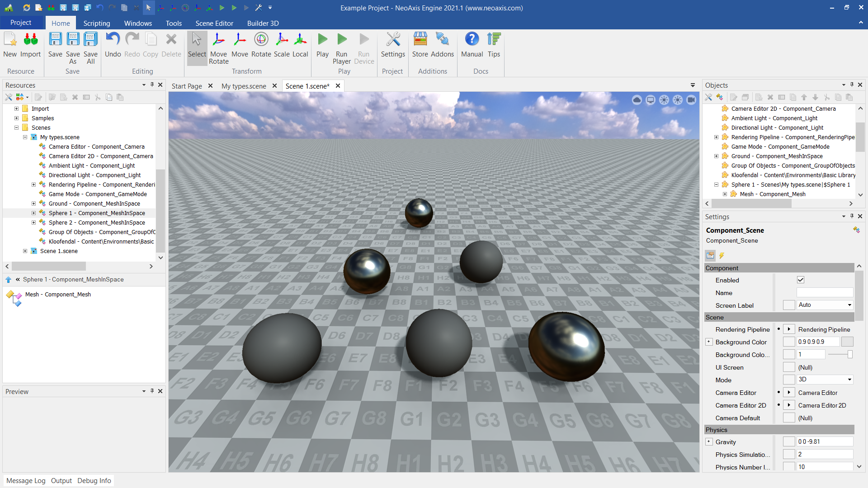The height and width of the screenshot is (488, 868).
Task: Select the Rotate transform tool
Action: (x=261, y=45)
